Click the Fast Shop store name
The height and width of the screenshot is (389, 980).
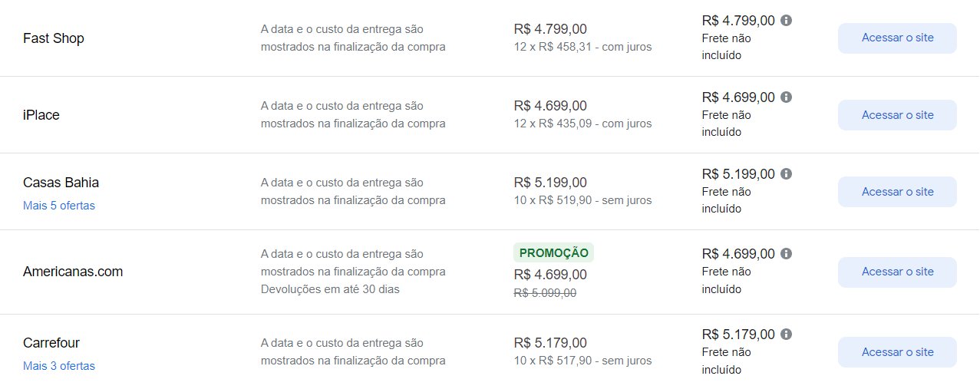coord(54,38)
